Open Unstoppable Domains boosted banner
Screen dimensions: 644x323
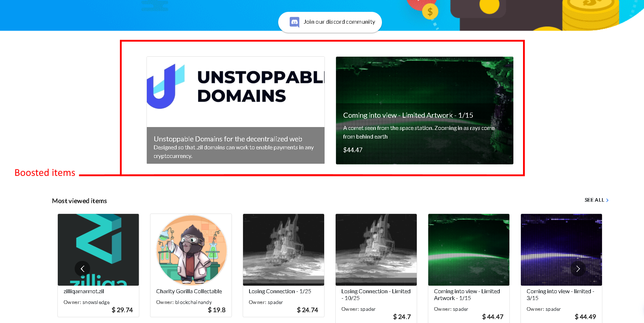click(235, 110)
